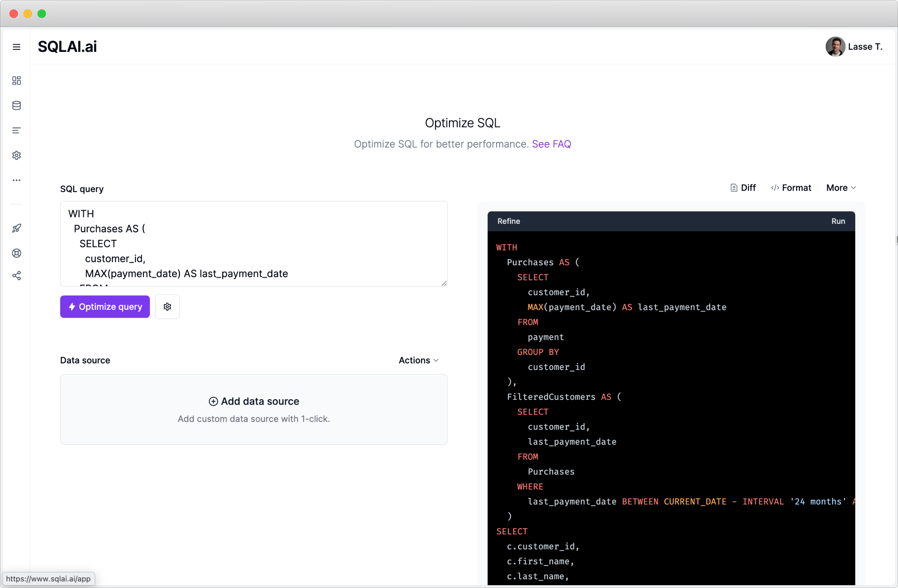Click Add data source

(x=254, y=401)
